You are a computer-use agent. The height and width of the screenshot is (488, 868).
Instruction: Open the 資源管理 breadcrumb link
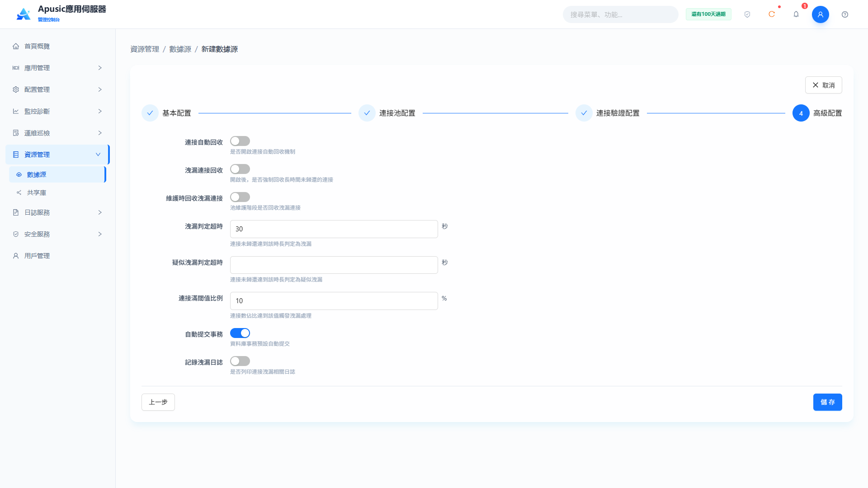145,49
